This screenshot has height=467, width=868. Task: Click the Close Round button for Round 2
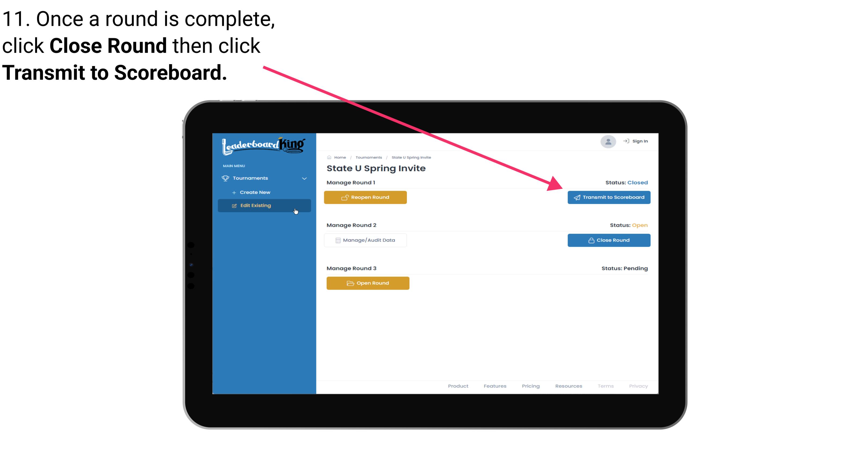click(x=609, y=240)
